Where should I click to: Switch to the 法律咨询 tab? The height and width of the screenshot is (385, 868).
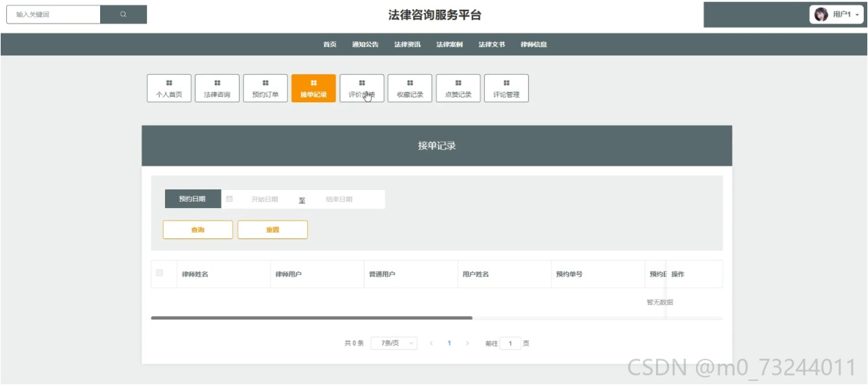tap(217, 88)
